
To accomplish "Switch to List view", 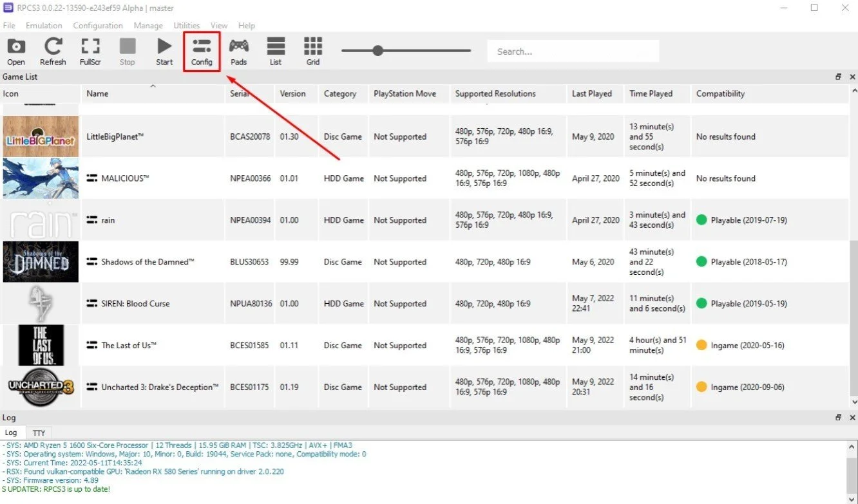I will [x=276, y=51].
